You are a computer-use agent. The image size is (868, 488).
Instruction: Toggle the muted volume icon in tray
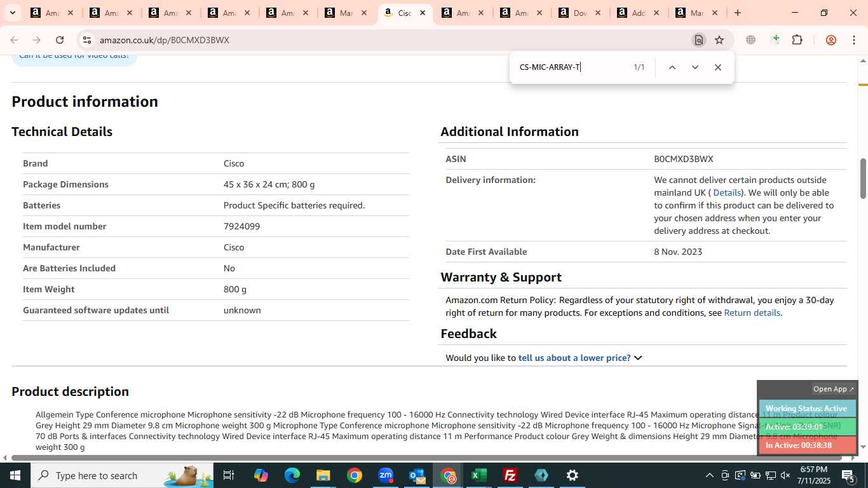click(x=785, y=475)
